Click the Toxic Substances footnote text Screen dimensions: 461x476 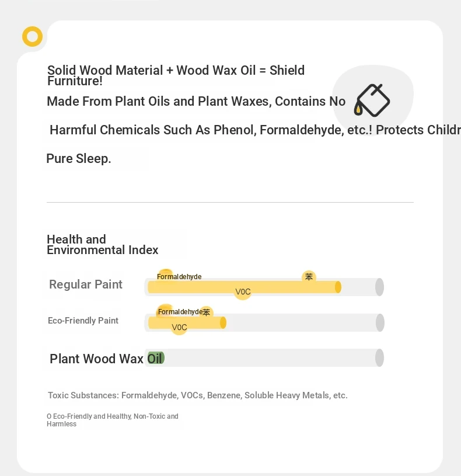tap(198, 395)
